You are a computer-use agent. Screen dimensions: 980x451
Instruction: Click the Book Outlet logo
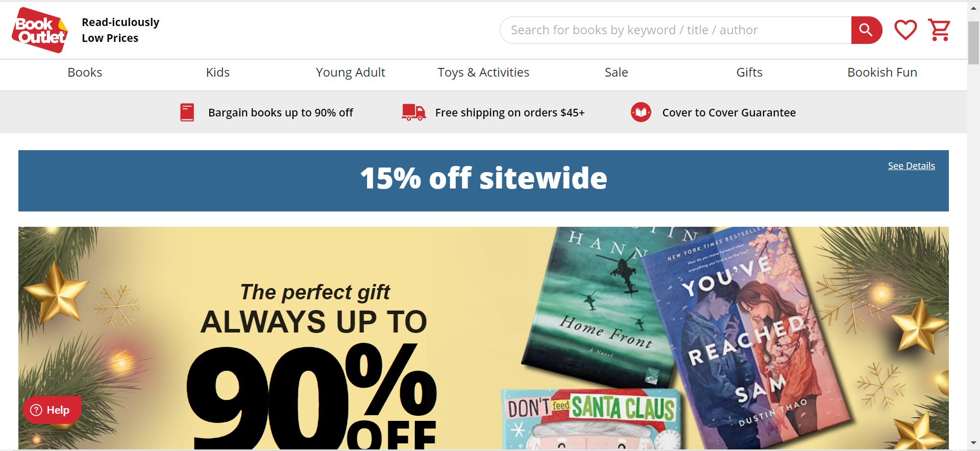tap(40, 30)
